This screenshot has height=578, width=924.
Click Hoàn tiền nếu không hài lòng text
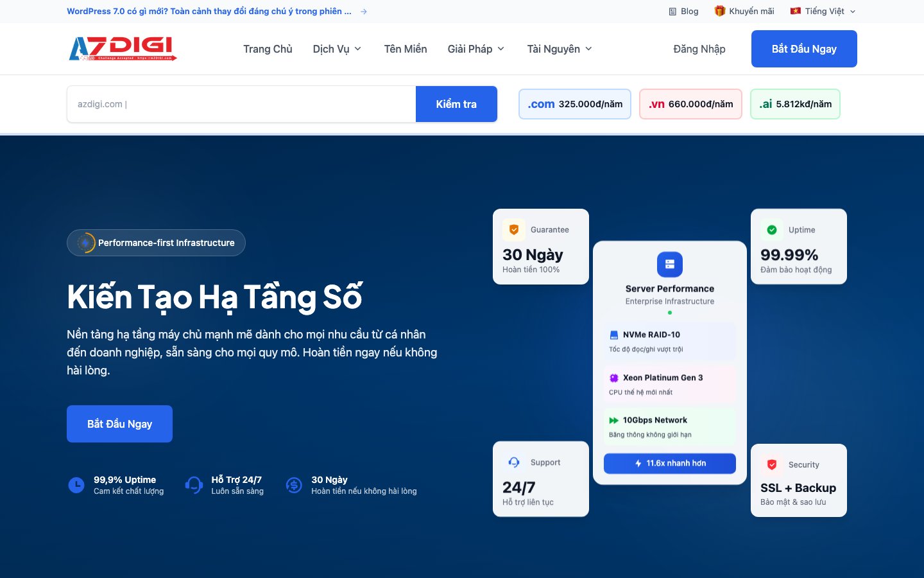click(x=364, y=491)
